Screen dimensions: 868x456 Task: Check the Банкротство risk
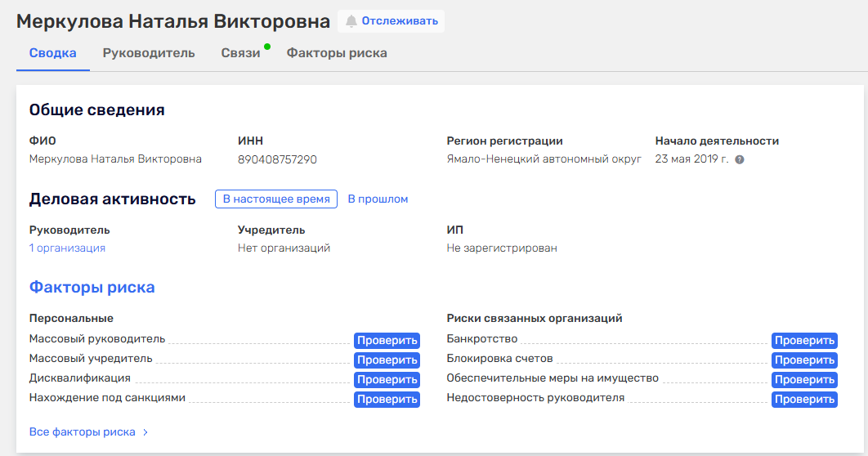(804, 340)
